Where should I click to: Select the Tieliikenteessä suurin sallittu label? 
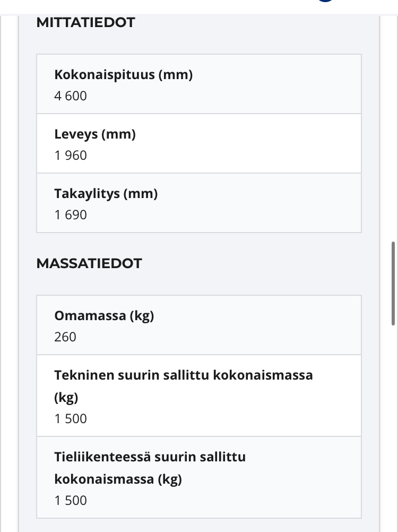click(x=150, y=457)
